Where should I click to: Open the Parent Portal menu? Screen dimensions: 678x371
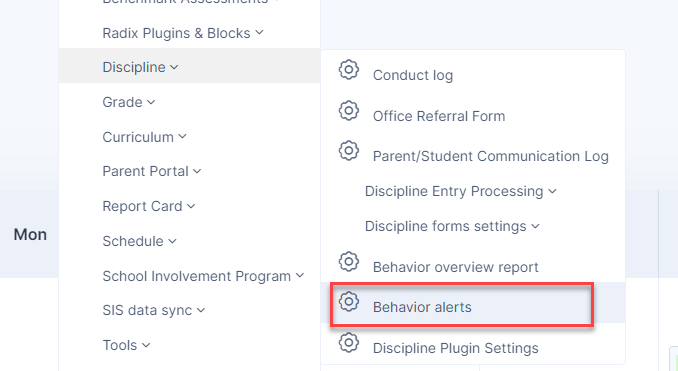click(x=152, y=171)
